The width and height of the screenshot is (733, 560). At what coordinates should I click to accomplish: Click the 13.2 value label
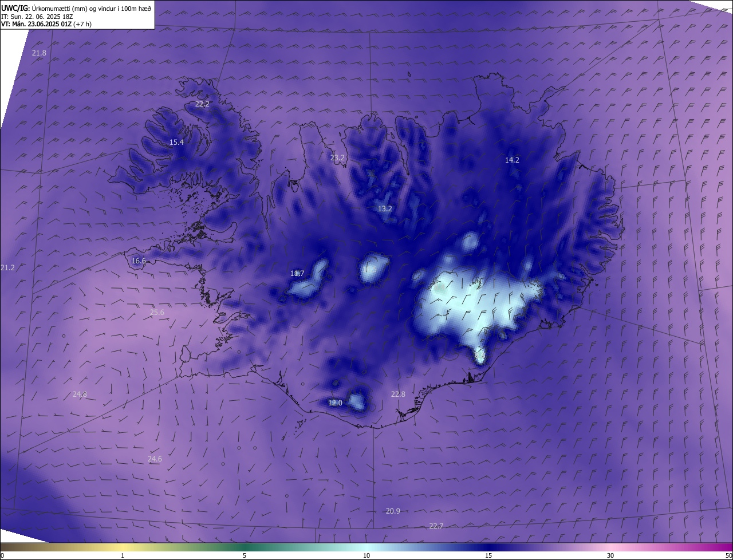click(x=385, y=209)
